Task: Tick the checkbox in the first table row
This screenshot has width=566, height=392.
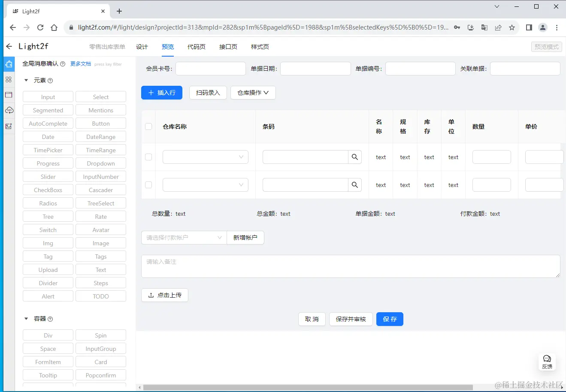Action: (148, 157)
